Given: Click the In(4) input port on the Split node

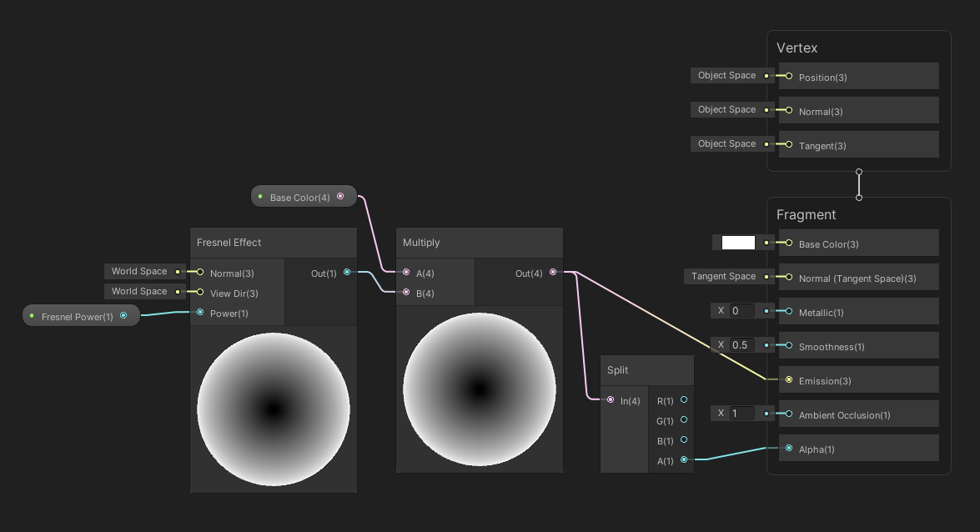Looking at the screenshot, I should coord(611,400).
